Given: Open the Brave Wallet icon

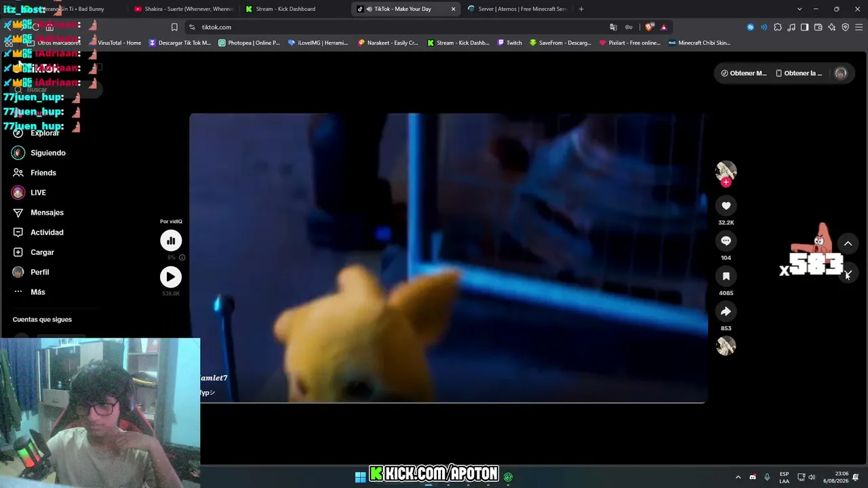Looking at the screenshot, I should 818,27.
